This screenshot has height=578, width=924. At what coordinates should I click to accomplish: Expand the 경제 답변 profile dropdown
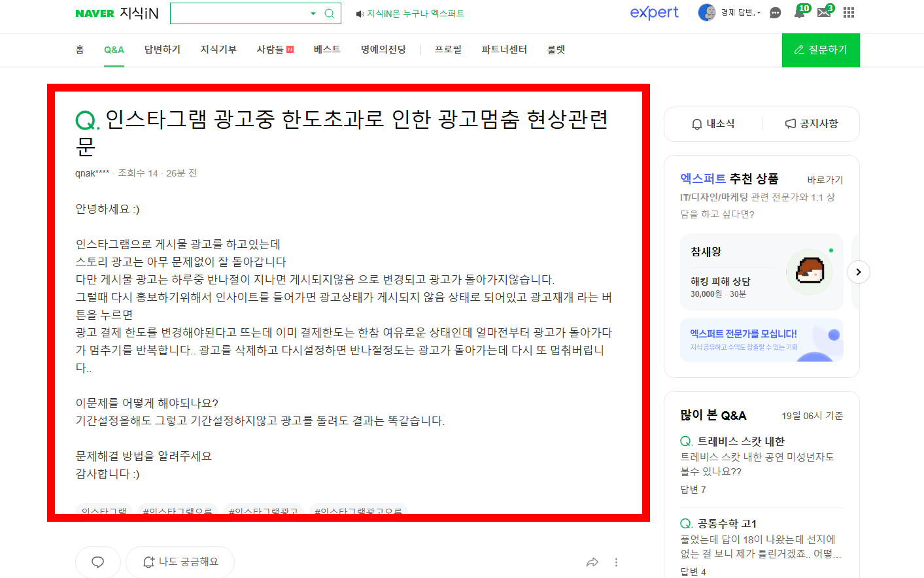pyautogui.click(x=741, y=12)
